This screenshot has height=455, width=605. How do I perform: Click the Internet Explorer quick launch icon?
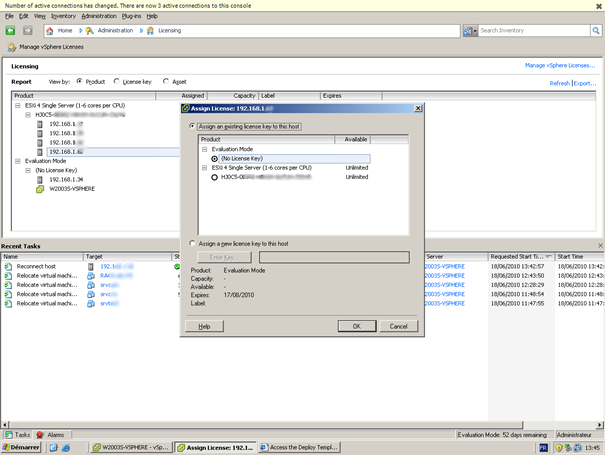66,448
